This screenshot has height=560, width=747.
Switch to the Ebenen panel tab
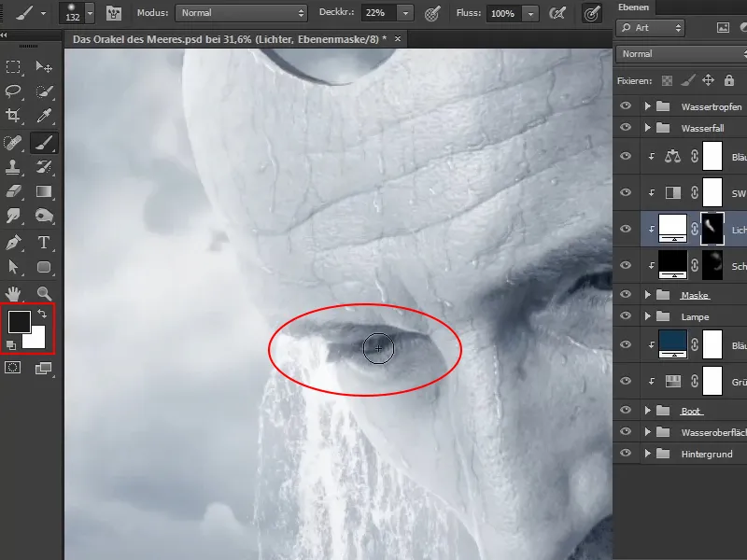pos(633,7)
